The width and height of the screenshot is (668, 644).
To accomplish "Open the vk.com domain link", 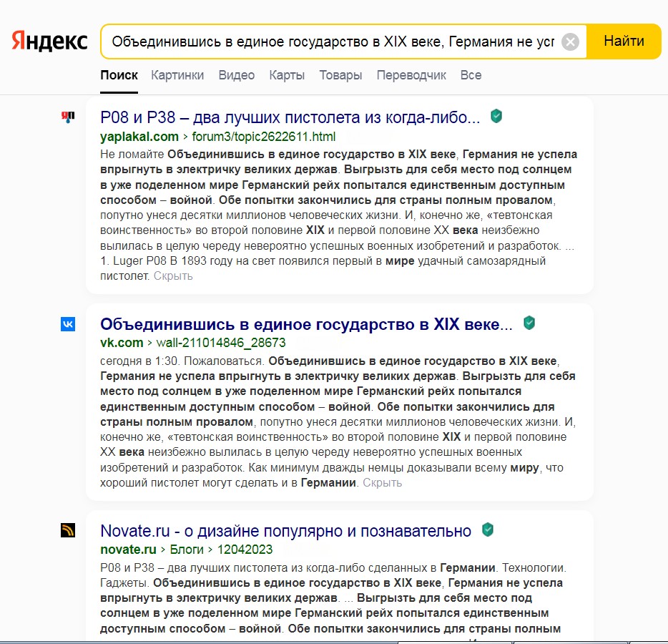I will pyautogui.click(x=122, y=343).
